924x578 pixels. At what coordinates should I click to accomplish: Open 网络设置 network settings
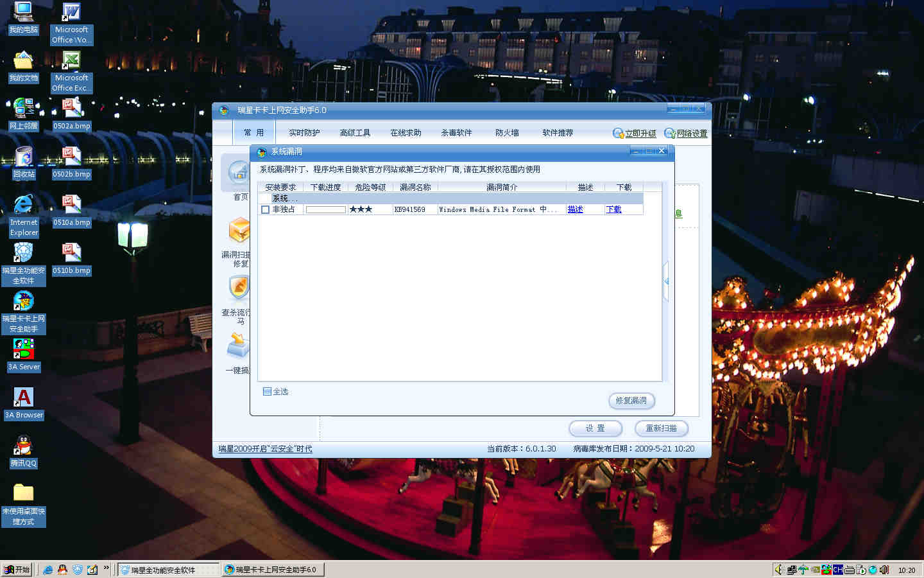(x=686, y=134)
